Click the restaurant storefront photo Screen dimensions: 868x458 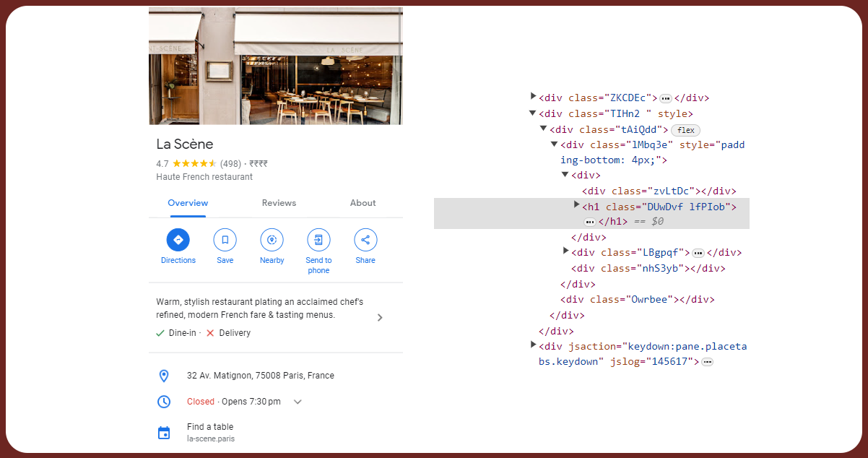[x=275, y=66]
